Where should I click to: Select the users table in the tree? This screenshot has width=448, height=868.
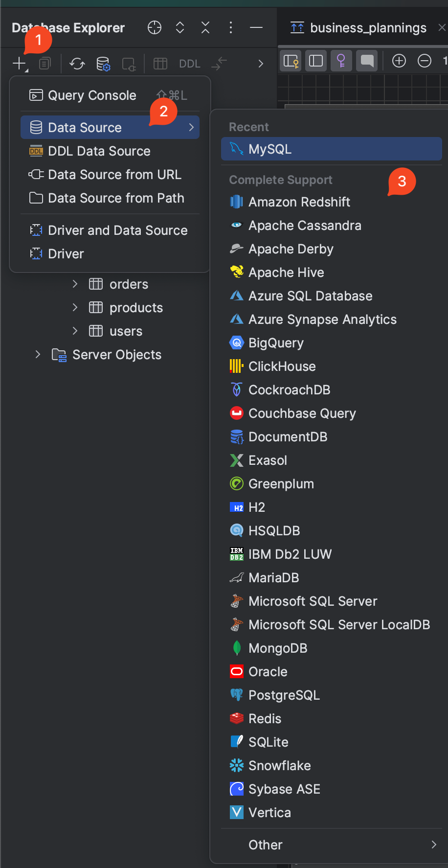point(126,331)
